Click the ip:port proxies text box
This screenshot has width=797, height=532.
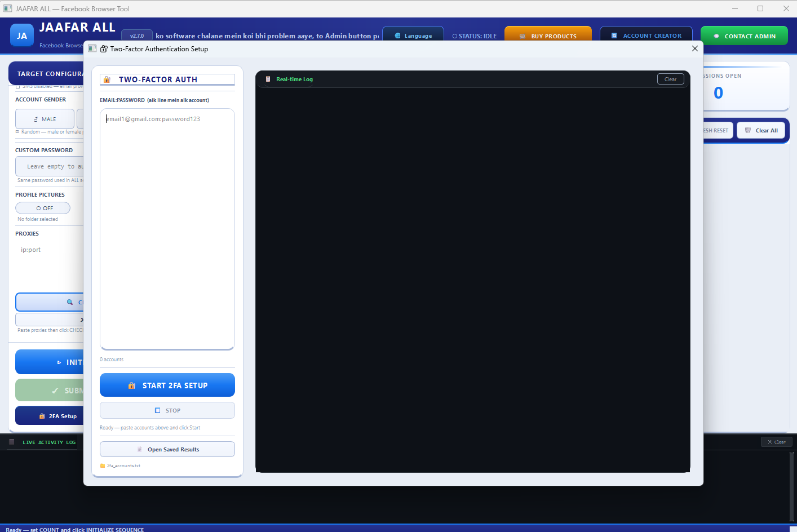pyautogui.click(x=50, y=266)
